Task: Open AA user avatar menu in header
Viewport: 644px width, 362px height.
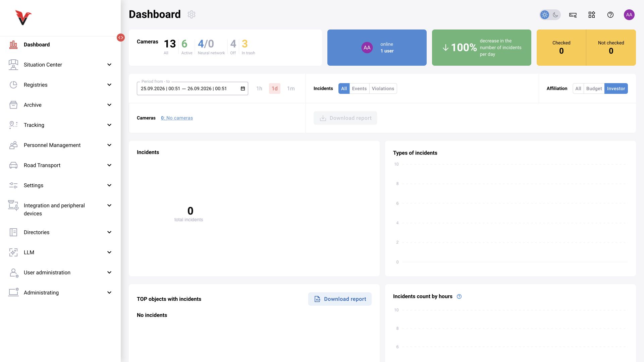Action: (x=629, y=15)
